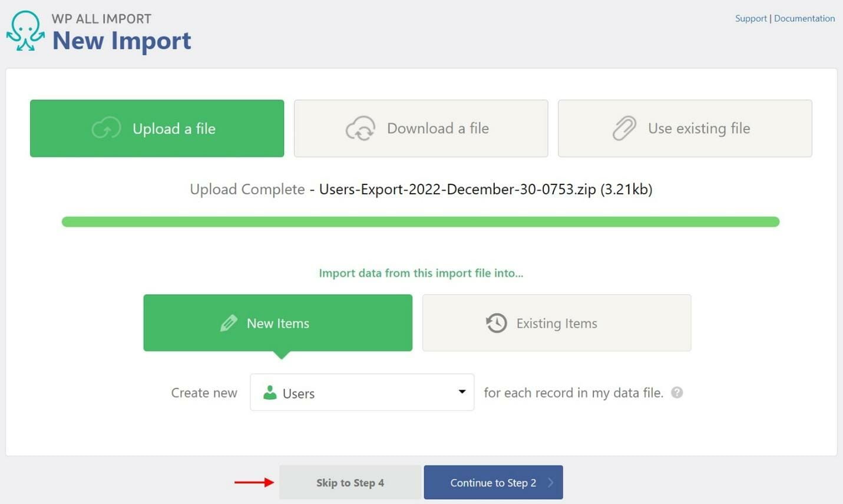Switch to Download a file option

click(421, 128)
